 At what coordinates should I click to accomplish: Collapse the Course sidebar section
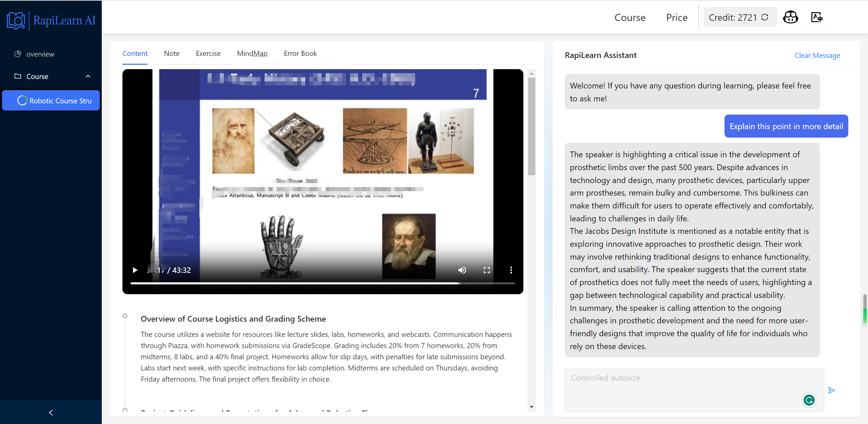point(88,76)
